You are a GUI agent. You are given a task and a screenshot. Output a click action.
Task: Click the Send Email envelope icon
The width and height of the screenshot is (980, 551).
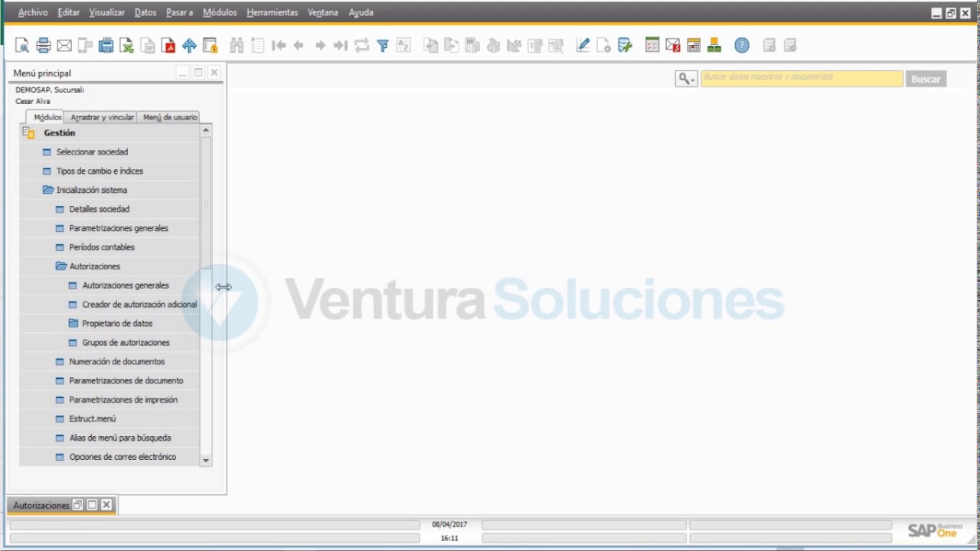tap(64, 46)
